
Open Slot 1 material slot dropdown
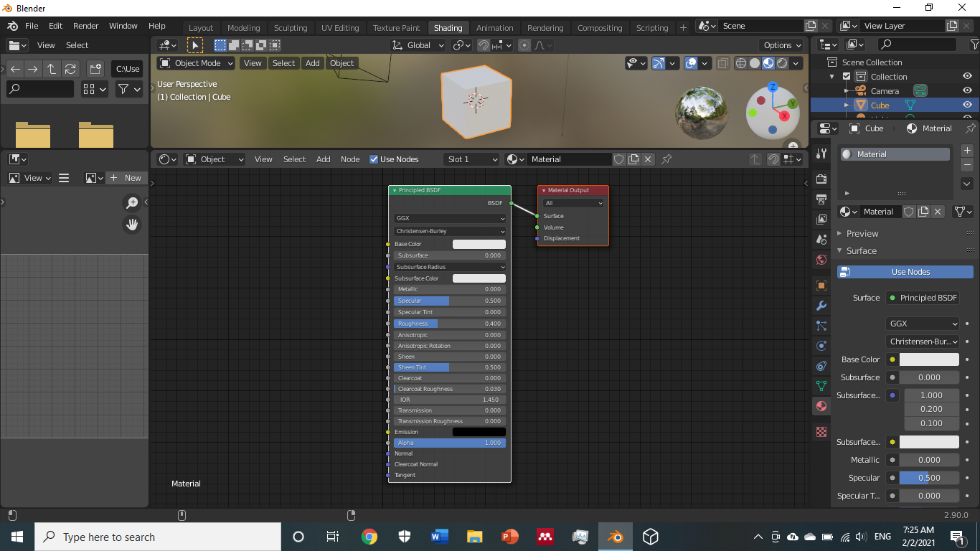[471, 159]
